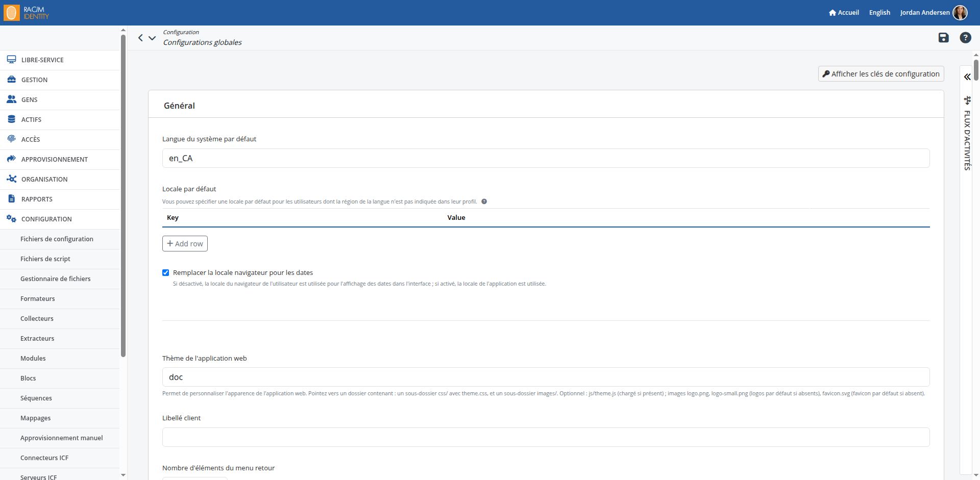Click the RAC/M Identity logo

pos(27,13)
